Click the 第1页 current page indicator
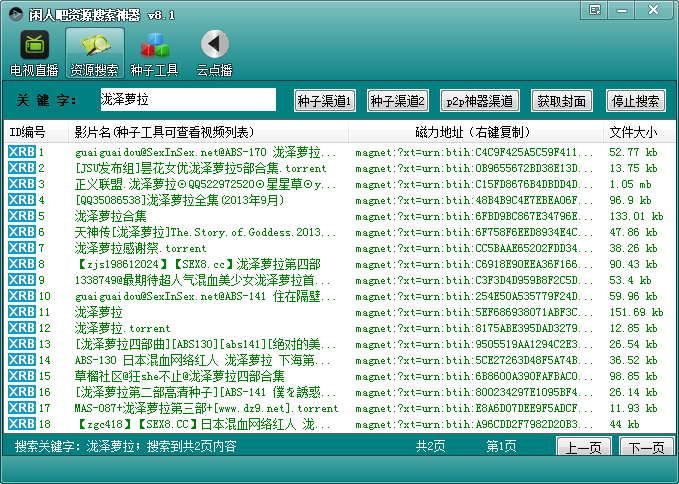 pos(501,446)
